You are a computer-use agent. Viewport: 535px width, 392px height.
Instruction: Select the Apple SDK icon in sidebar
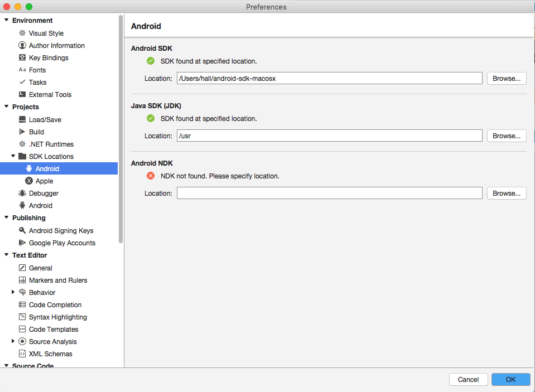click(29, 181)
